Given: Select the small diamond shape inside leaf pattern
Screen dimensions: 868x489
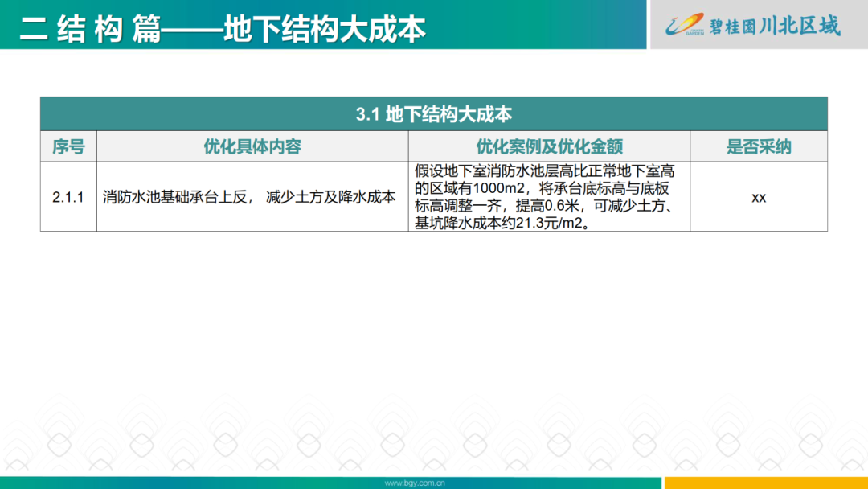Looking at the screenshot, I should click(x=60, y=444).
